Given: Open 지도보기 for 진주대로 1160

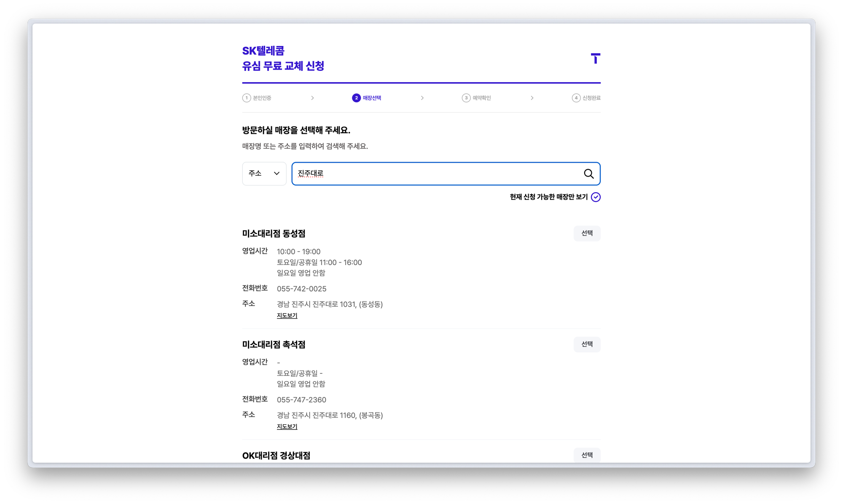Looking at the screenshot, I should (287, 426).
